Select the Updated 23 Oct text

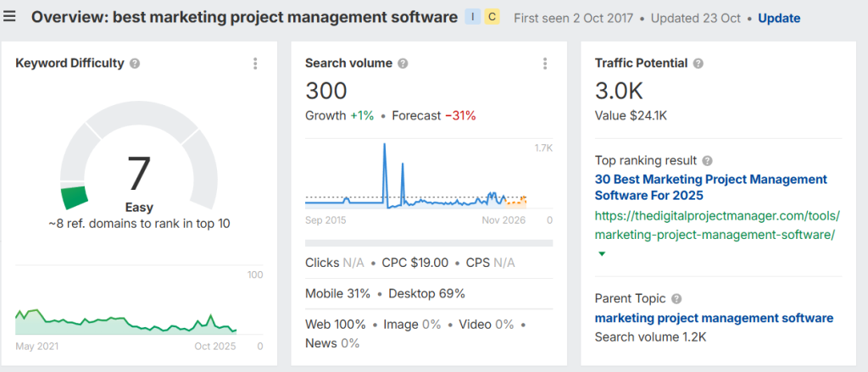[696, 19]
